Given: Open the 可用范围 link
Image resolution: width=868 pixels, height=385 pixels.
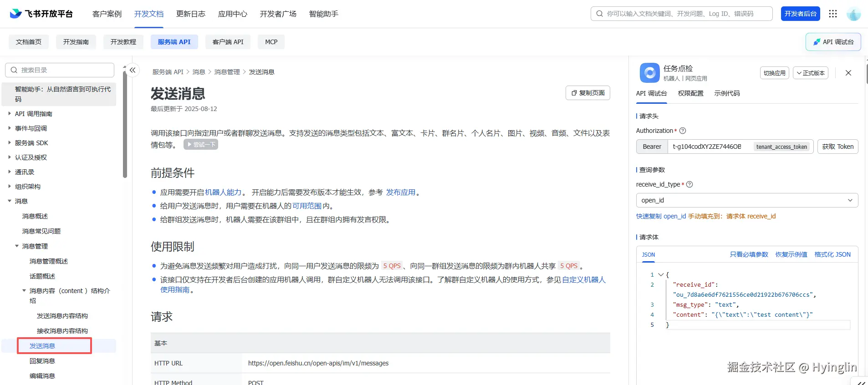Looking at the screenshot, I should click(x=307, y=206).
